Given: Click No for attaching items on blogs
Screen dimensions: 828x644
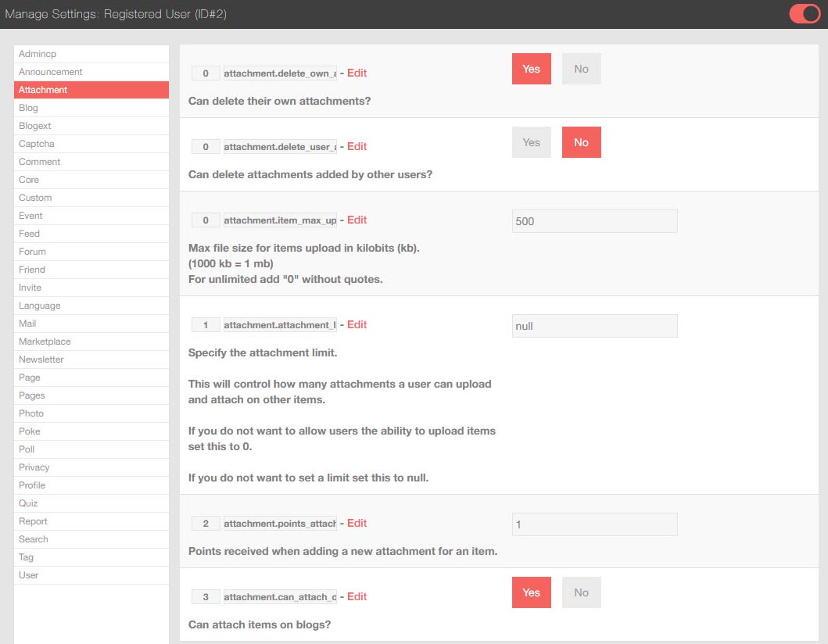Looking at the screenshot, I should click(581, 592).
